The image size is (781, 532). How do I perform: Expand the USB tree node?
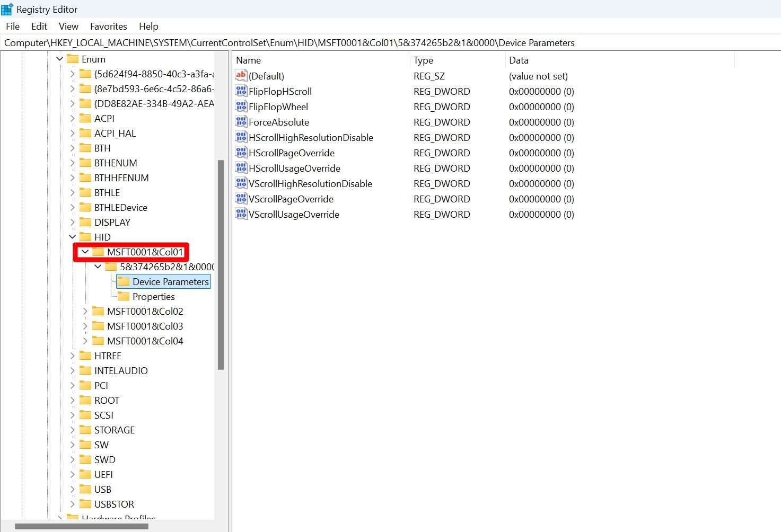pyautogui.click(x=73, y=489)
